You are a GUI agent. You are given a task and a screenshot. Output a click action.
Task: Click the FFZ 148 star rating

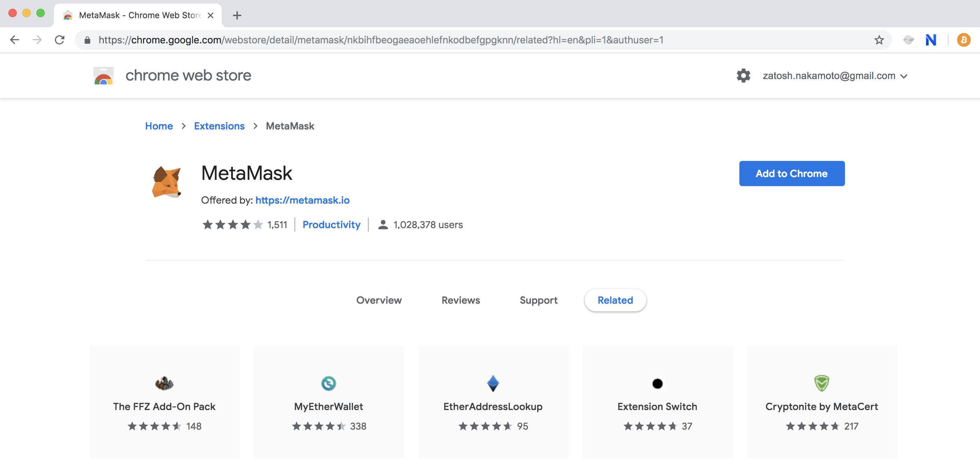[164, 426]
